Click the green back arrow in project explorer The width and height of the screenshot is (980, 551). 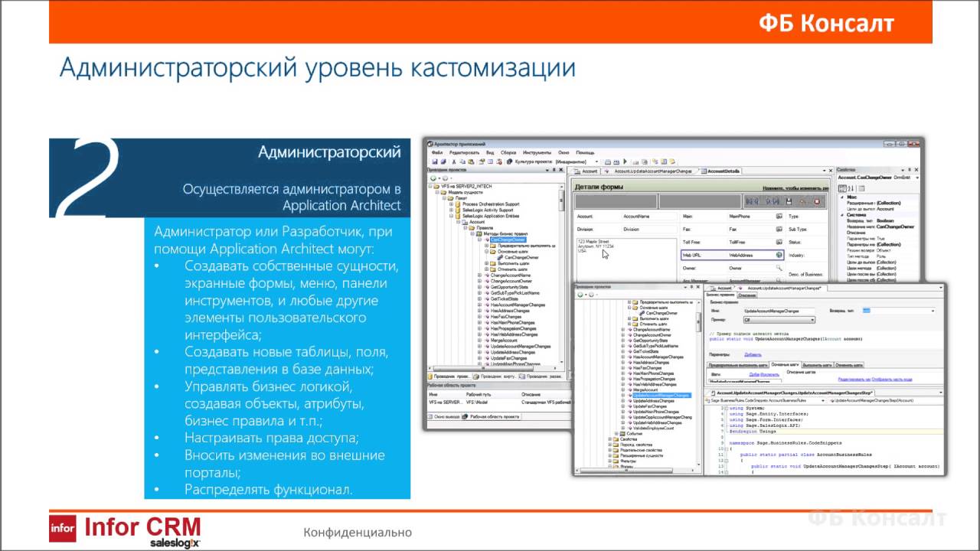pos(433,178)
